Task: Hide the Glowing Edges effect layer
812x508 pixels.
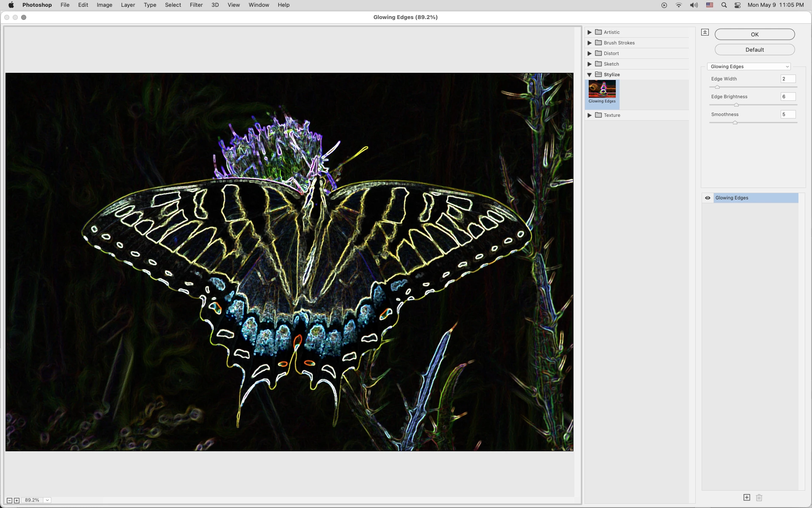Action: (x=708, y=198)
